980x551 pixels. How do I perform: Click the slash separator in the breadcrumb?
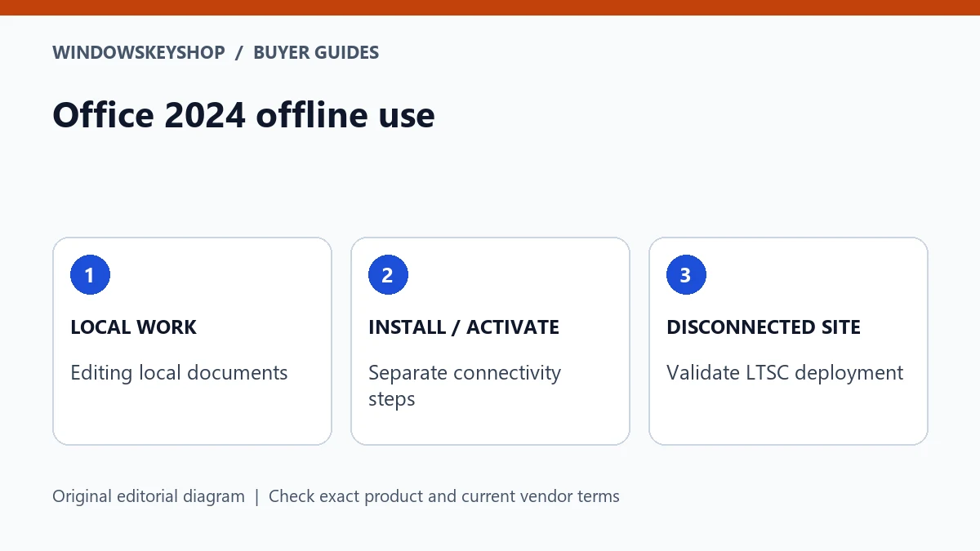(239, 53)
